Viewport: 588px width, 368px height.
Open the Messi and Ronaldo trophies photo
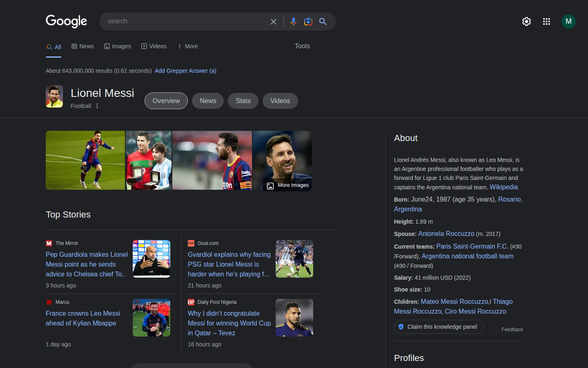click(149, 160)
